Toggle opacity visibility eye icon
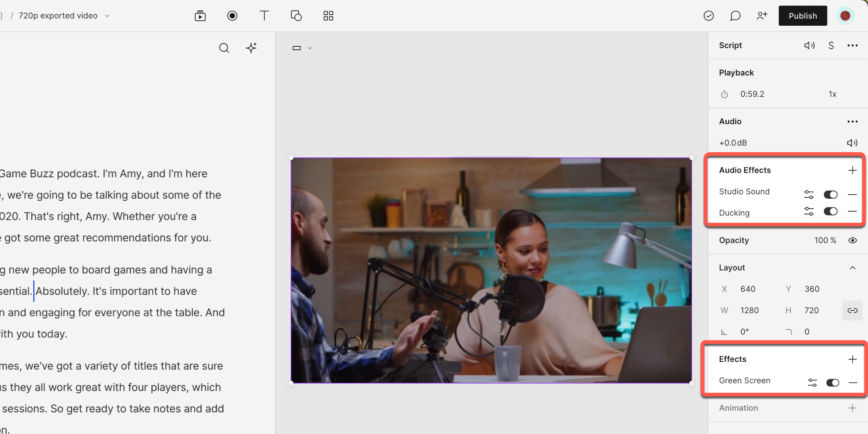Viewport: 868px width, 434px height. pos(852,241)
